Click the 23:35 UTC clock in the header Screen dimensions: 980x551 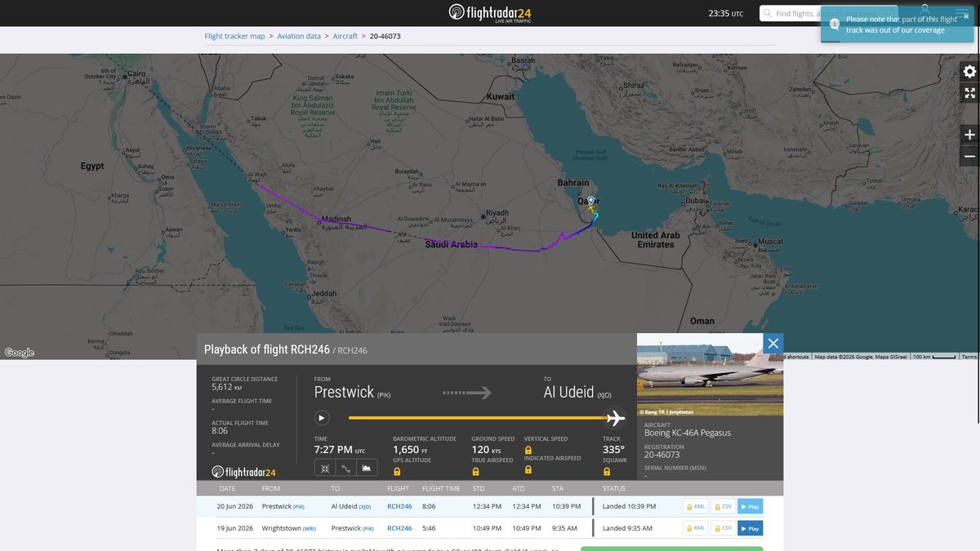pos(726,13)
